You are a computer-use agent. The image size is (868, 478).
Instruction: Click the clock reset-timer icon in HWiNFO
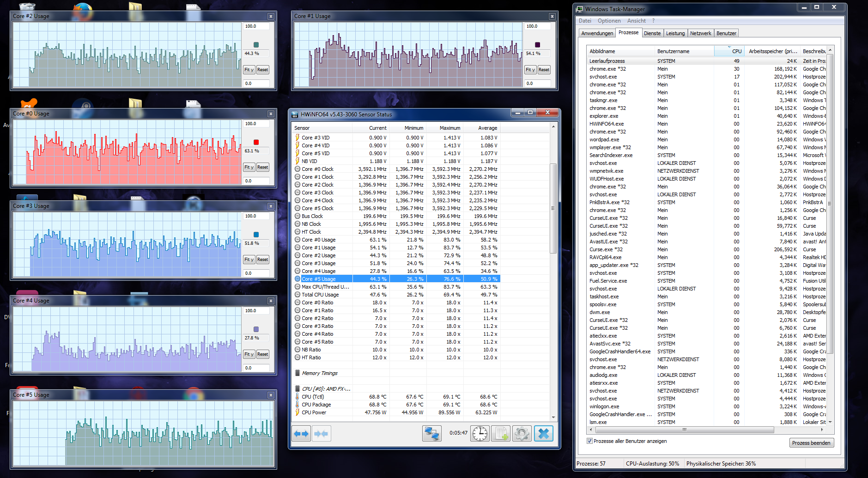coord(480,434)
